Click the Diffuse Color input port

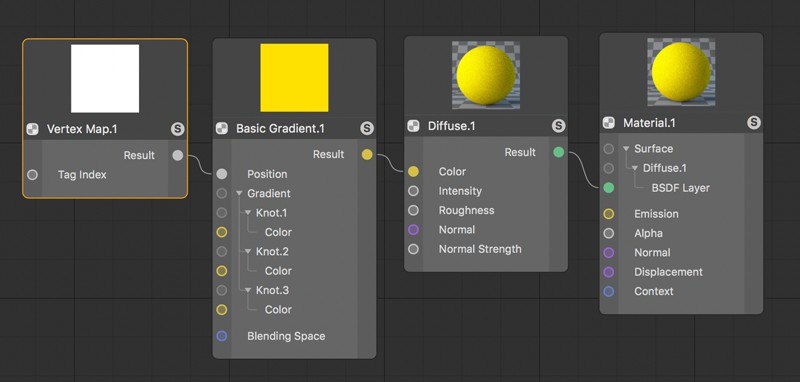[413, 172]
